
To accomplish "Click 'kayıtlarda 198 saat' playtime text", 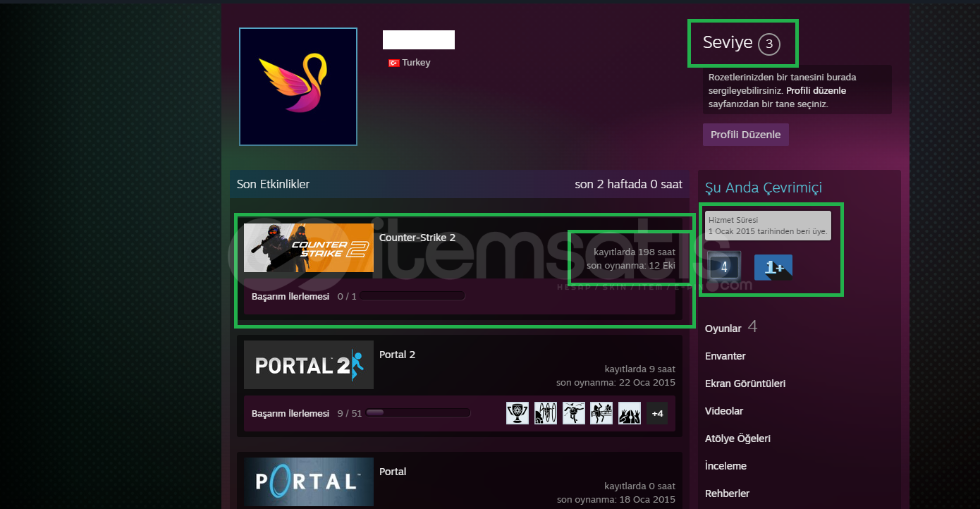I will click(x=635, y=252).
